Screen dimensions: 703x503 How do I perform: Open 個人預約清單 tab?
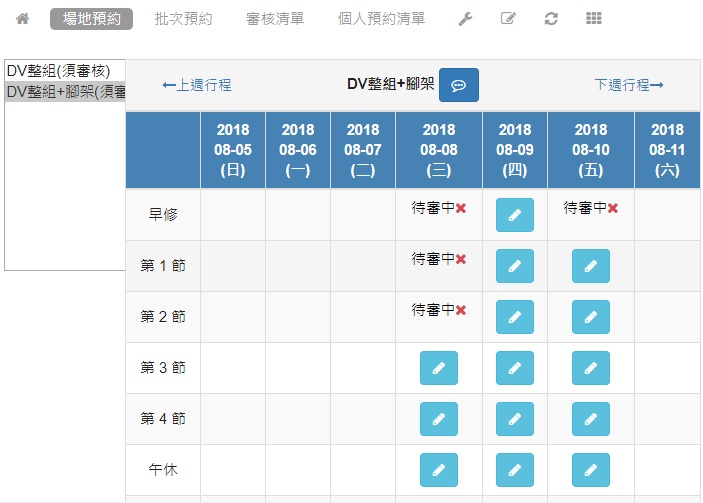[381, 19]
